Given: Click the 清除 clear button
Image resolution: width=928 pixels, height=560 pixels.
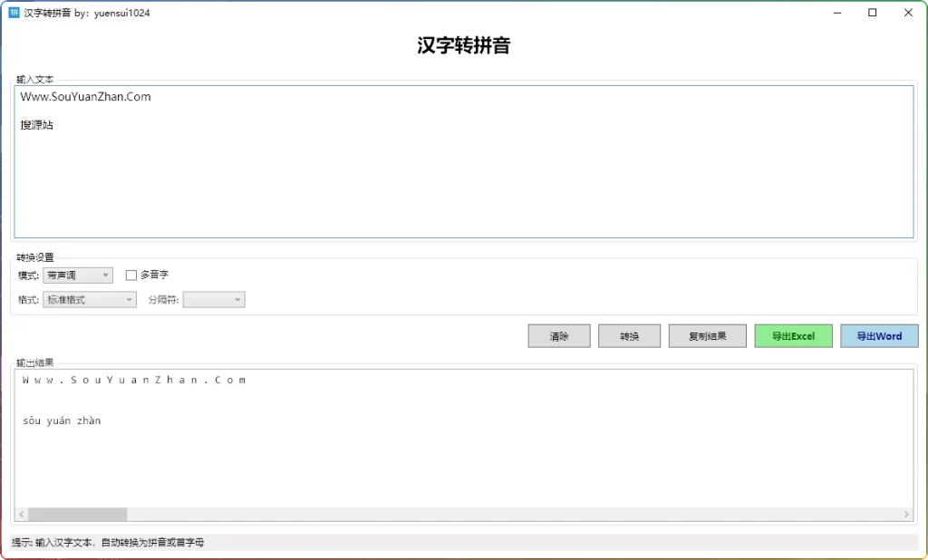Looking at the screenshot, I should pyautogui.click(x=558, y=335).
